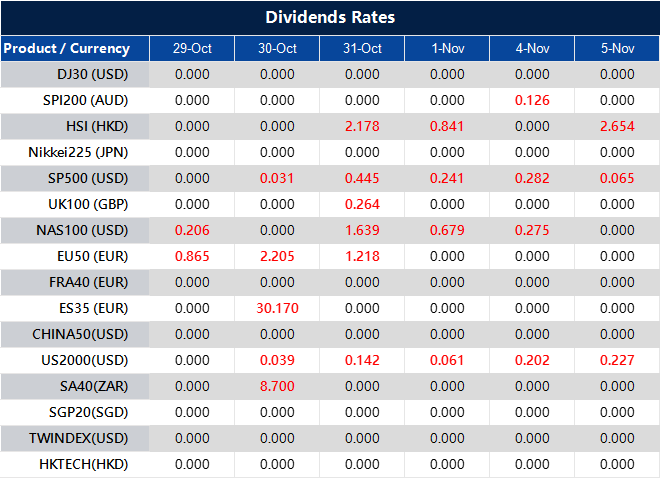Select the 31-Oct column header
Screen dimensions: 660x478
click(362, 48)
